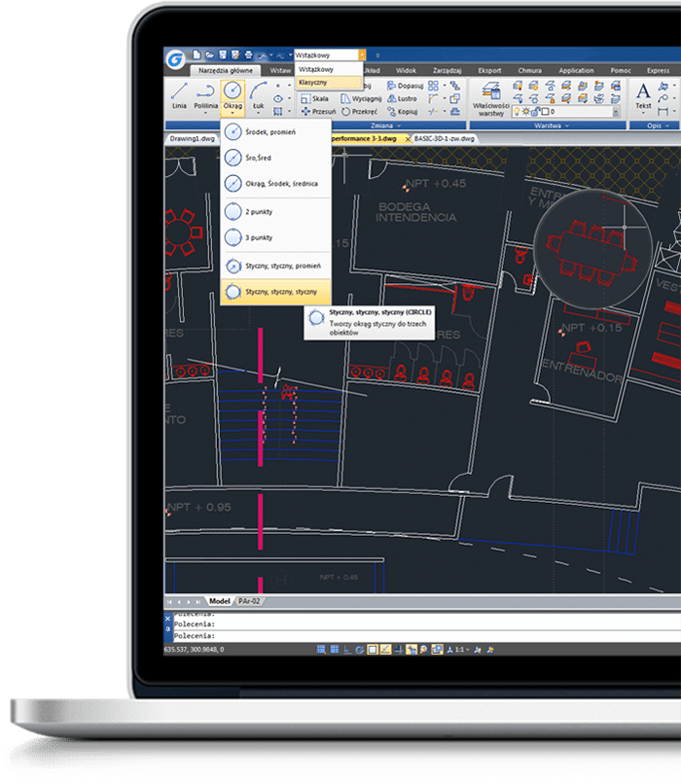This screenshot has width=681, height=784.
Task: Click the Lustro mirror tool
Action: 402,99
